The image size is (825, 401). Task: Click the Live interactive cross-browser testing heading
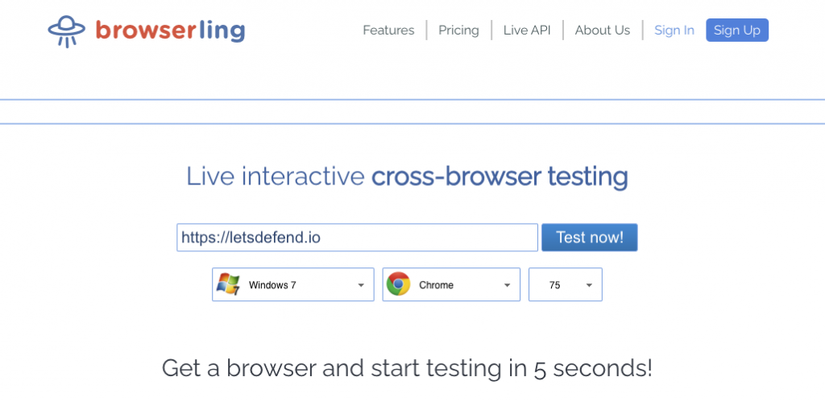(x=407, y=177)
